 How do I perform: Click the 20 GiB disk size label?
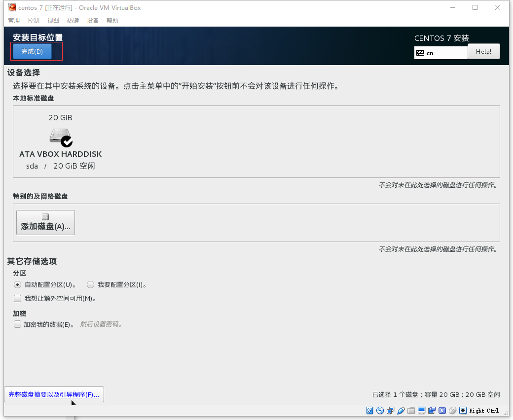coord(61,118)
